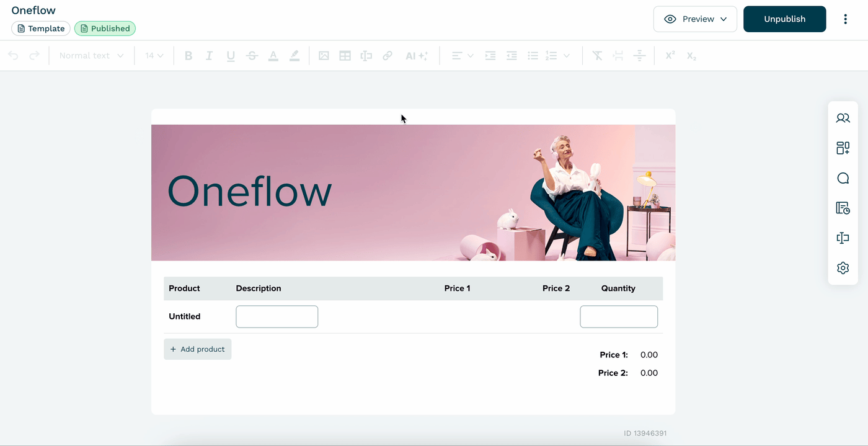Open the Normal text style dropdown
This screenshot has width=868, height=446.
pyautogui.click(x=91, y=56)
